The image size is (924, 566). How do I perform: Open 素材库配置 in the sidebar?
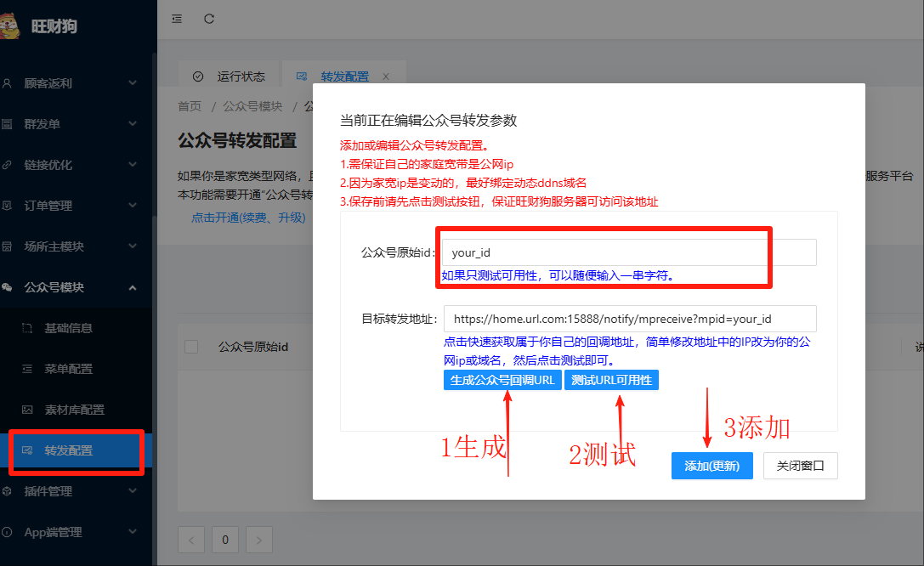(74, 410)
